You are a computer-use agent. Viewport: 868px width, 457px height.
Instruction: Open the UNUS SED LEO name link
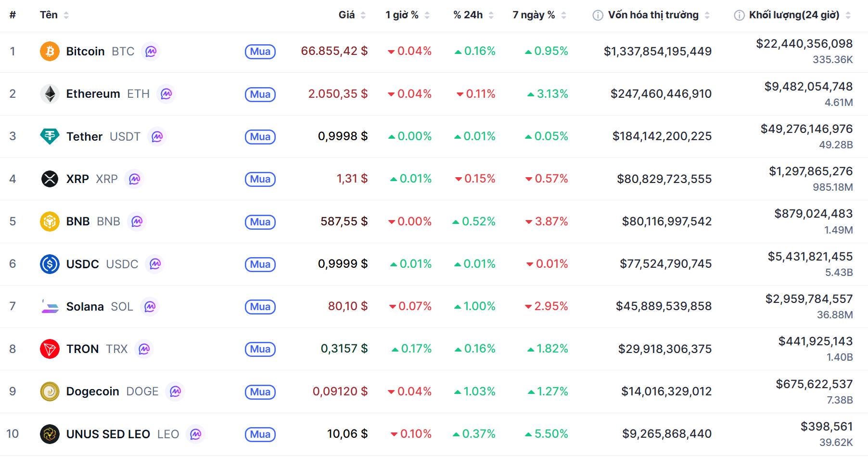point(108,434)
